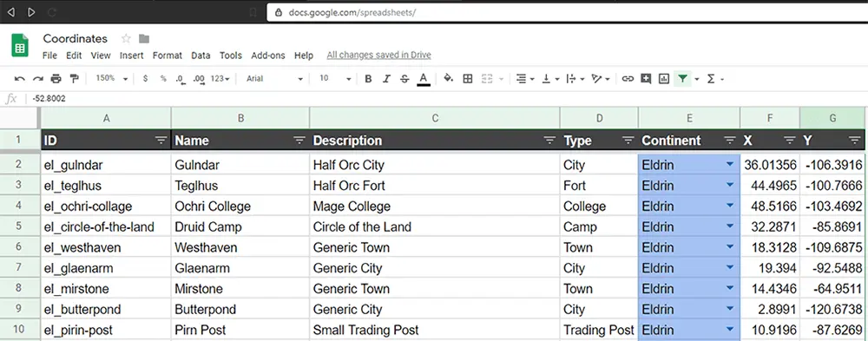Image resolution: width=868 pixels, height=341 pixels.
Task: Star the Coordinates document
Action: point(126,38)
